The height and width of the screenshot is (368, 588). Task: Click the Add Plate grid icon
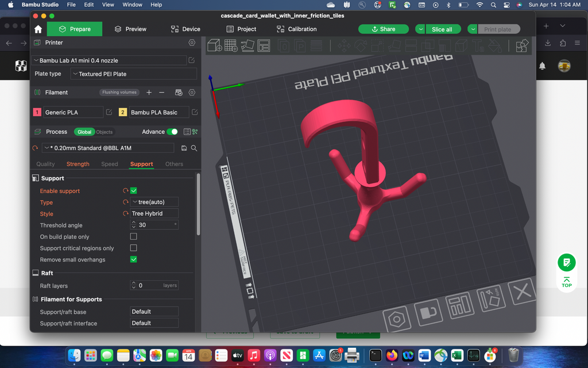point(231,46)
